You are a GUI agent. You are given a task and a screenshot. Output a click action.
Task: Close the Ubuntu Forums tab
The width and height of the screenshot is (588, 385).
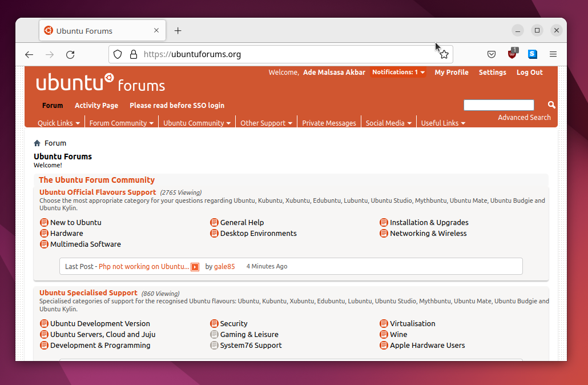point(156,30)
